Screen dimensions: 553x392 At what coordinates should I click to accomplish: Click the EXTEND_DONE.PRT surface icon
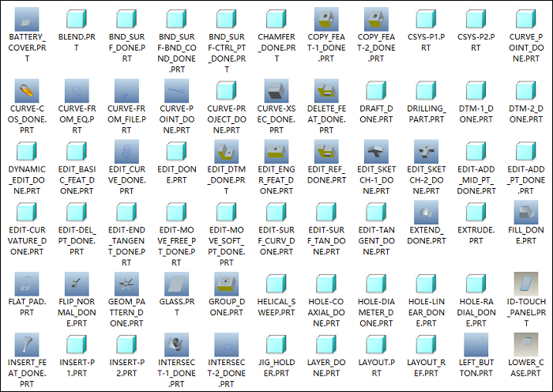(x=426, y=212)
